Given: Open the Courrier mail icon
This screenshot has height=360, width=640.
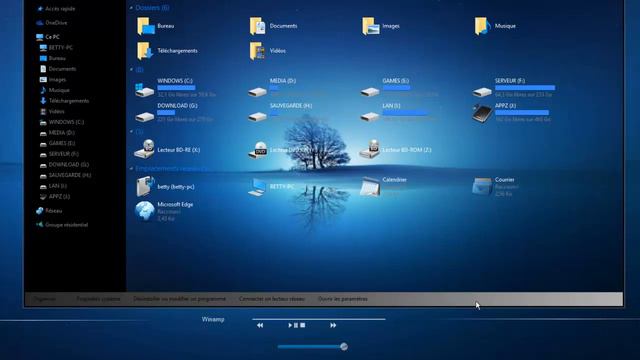Looking at the screenshot, I should click(482, 187).
